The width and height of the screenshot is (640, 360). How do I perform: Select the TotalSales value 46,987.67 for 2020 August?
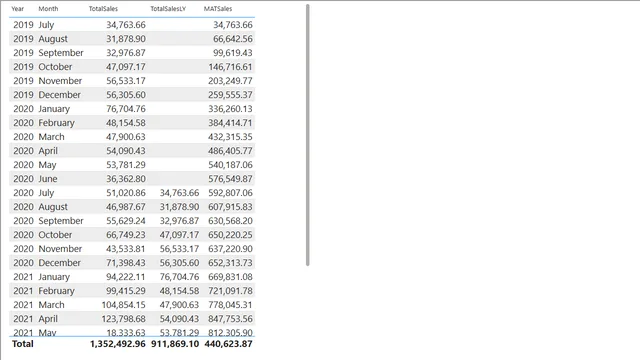pyautogui.click(x=126, y=207)
